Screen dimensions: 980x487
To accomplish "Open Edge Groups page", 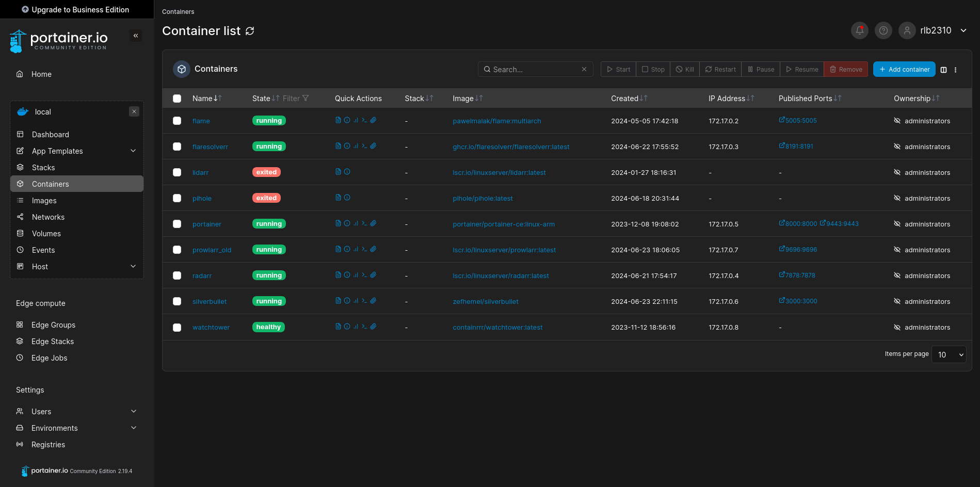I will point(77,324).
